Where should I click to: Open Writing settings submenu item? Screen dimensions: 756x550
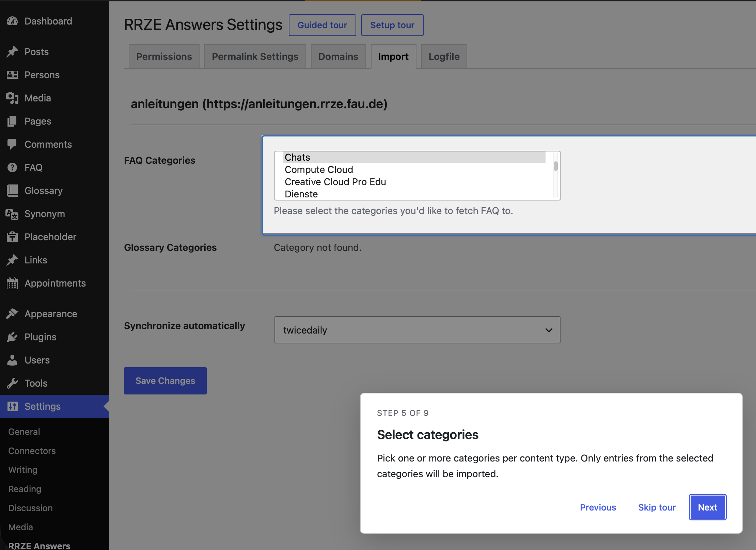point(23,470)
